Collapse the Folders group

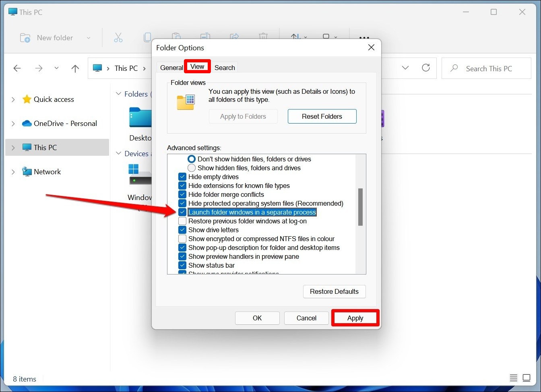point(118,94)
